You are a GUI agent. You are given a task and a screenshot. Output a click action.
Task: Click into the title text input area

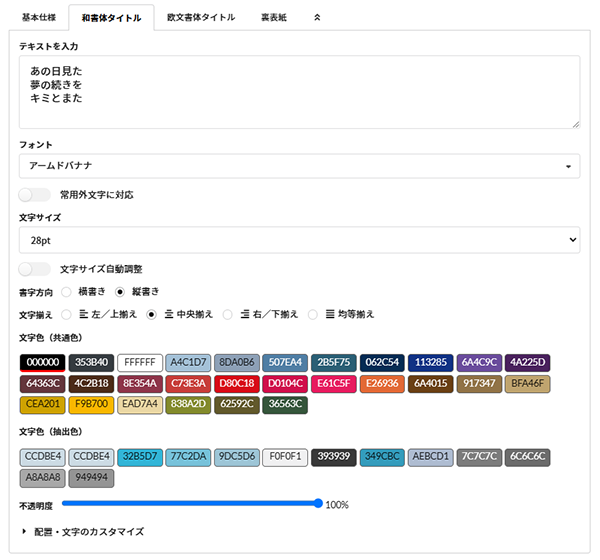pos(299,92)
